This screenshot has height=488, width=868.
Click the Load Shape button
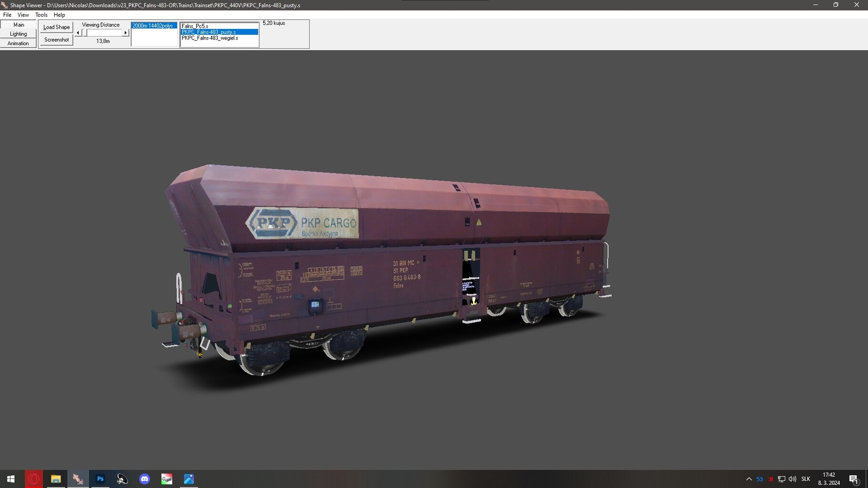pos(56,27)
